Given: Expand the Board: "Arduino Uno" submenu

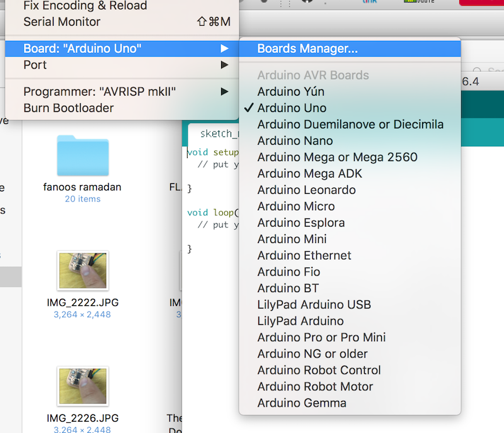Looking at the screenshot, I should pos(122,48).
